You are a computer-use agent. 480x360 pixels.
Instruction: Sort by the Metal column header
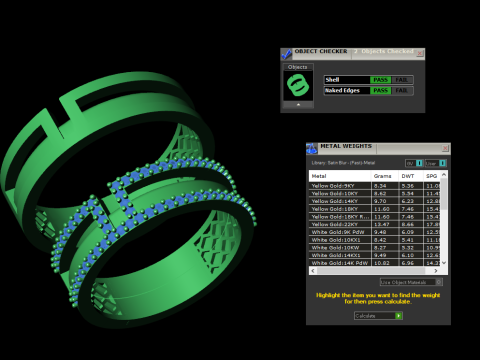(340, 176)
